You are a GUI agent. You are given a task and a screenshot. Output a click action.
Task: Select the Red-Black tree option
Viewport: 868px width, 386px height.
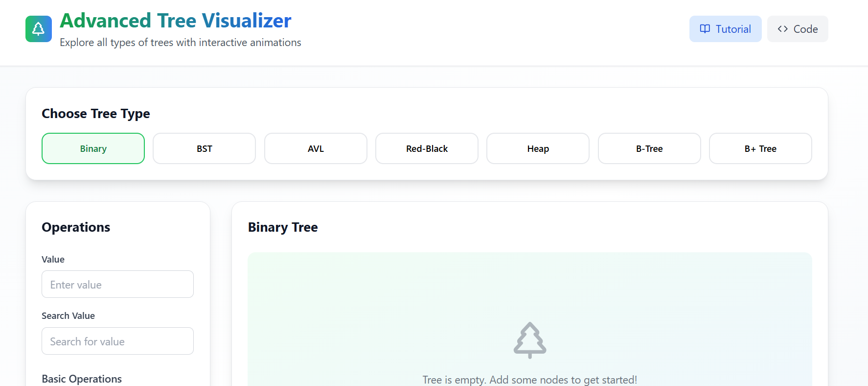(427, 148)
